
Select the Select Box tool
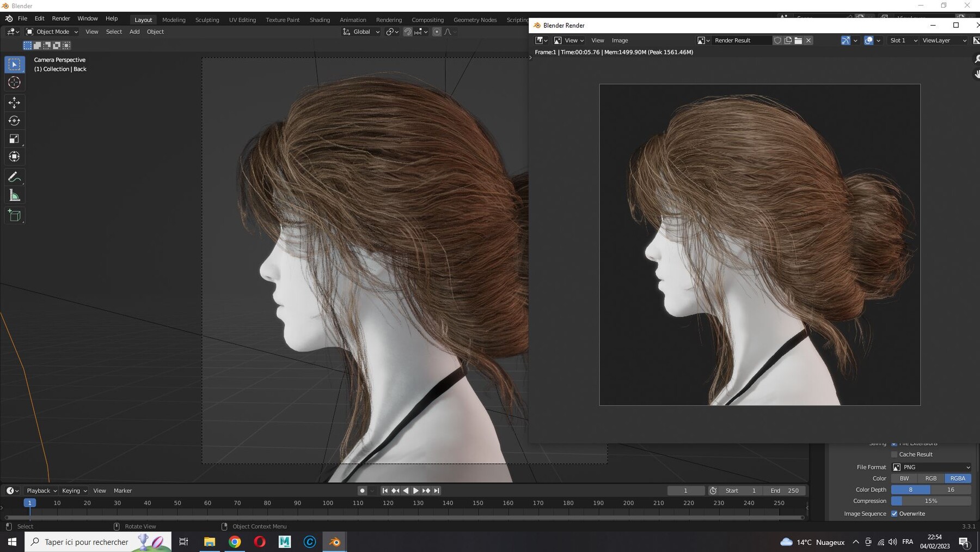(15, 64)
